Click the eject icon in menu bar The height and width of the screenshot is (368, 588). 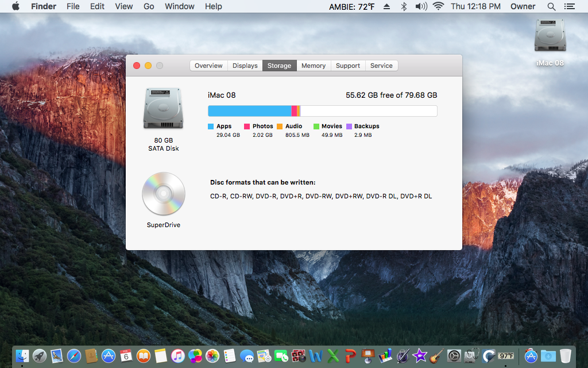[386, 6]
